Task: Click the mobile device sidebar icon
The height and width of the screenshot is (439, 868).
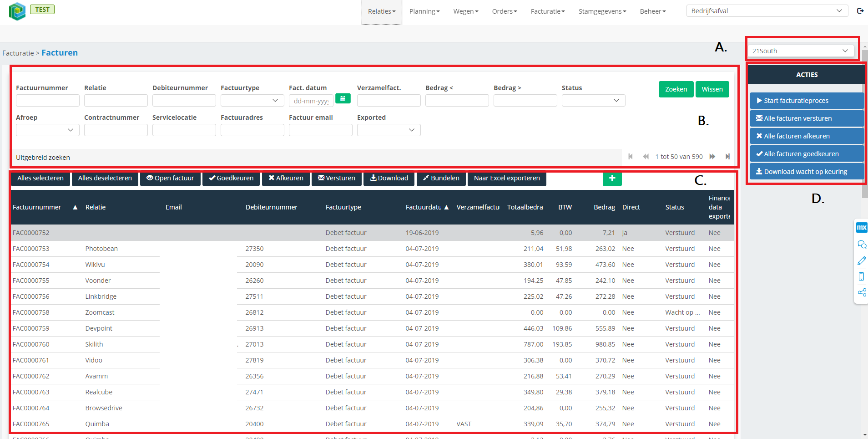Action: (862, 276)
